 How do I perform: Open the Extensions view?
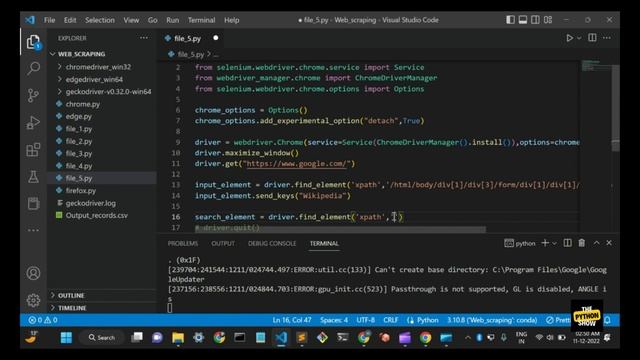[33, 150]
